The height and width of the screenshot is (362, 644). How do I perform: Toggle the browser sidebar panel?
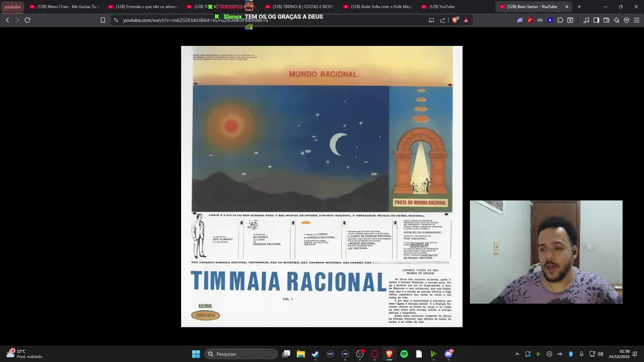coord(596,20)
